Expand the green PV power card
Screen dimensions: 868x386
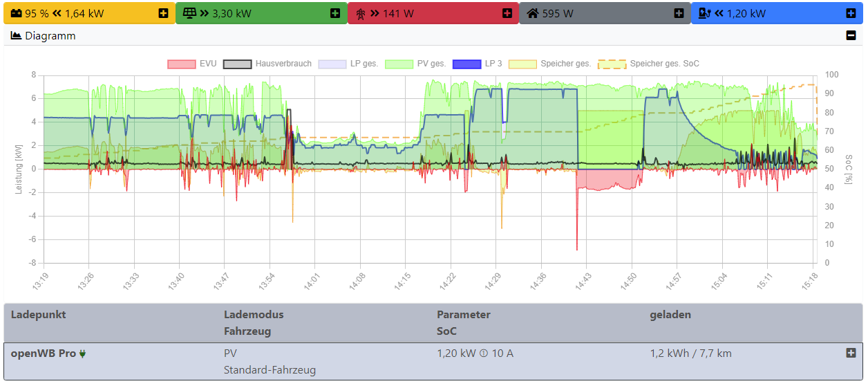(335, 13)
